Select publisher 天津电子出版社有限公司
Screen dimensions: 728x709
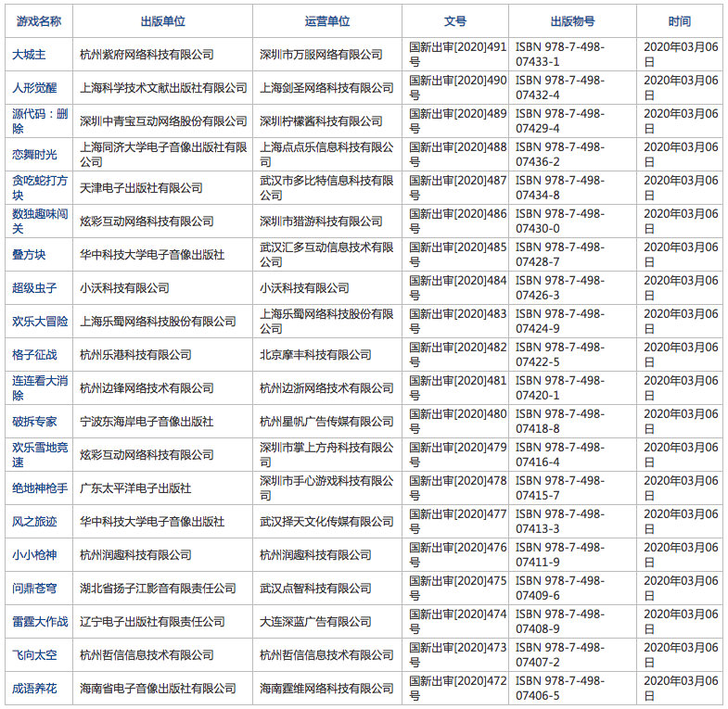tap(141, 188)
